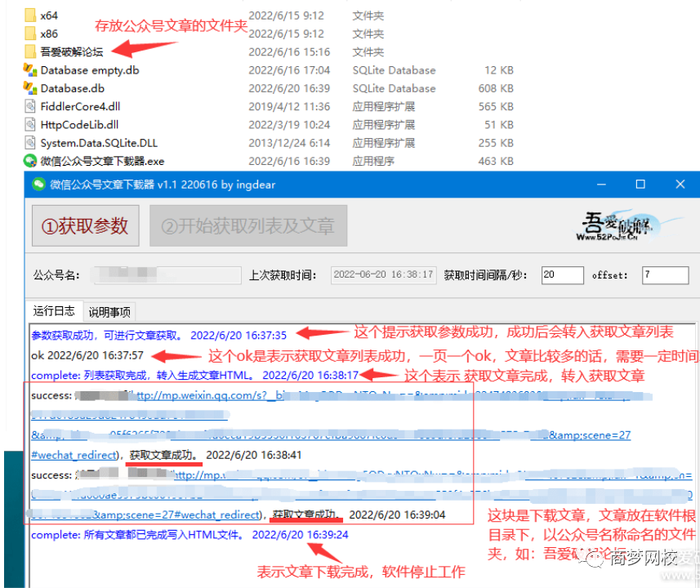
Task: Click the file name x86
Action: coord(49,34)
